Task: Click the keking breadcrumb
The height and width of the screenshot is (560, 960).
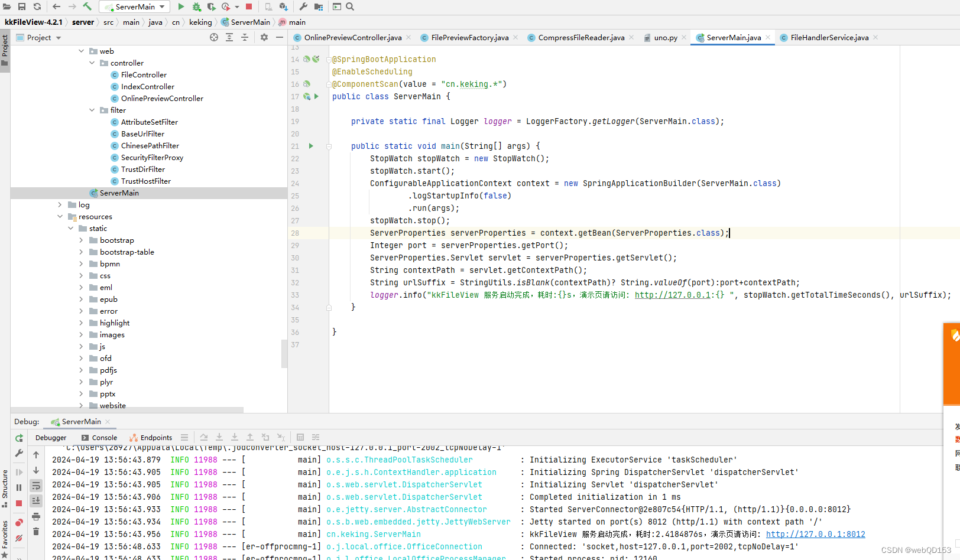Action: pyautogui.click(x=200, y=22)
